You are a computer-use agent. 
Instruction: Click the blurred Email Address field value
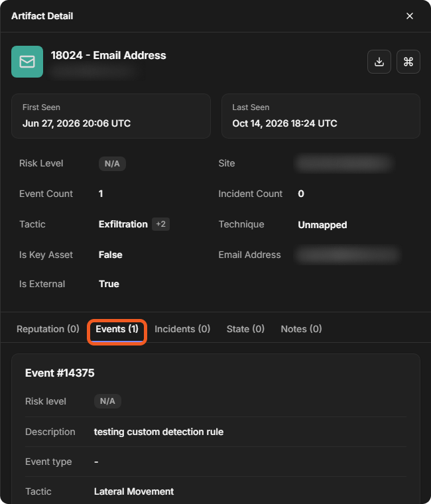point(347,255)
